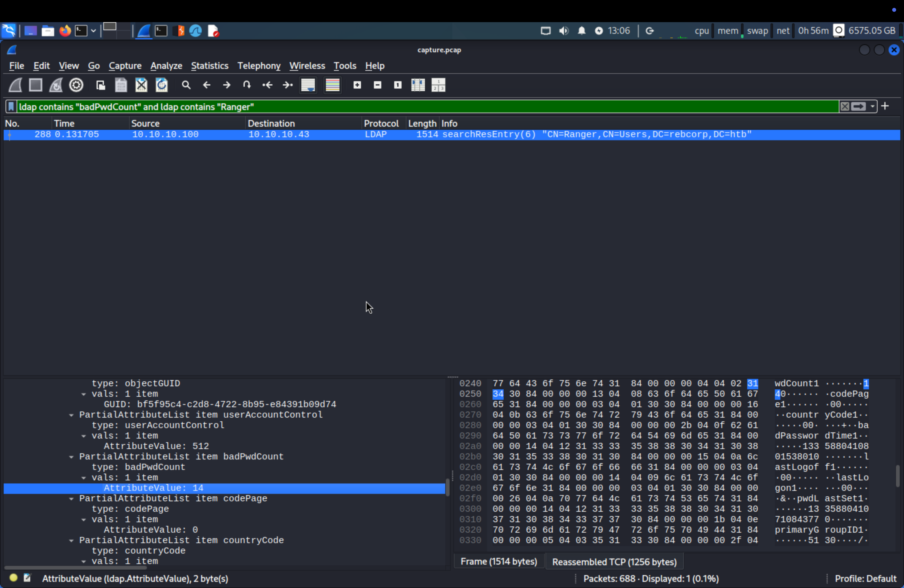This screenshot has height=588, width=904.
Task: Sort packets by Source column
Action: [x=187, y=123]
